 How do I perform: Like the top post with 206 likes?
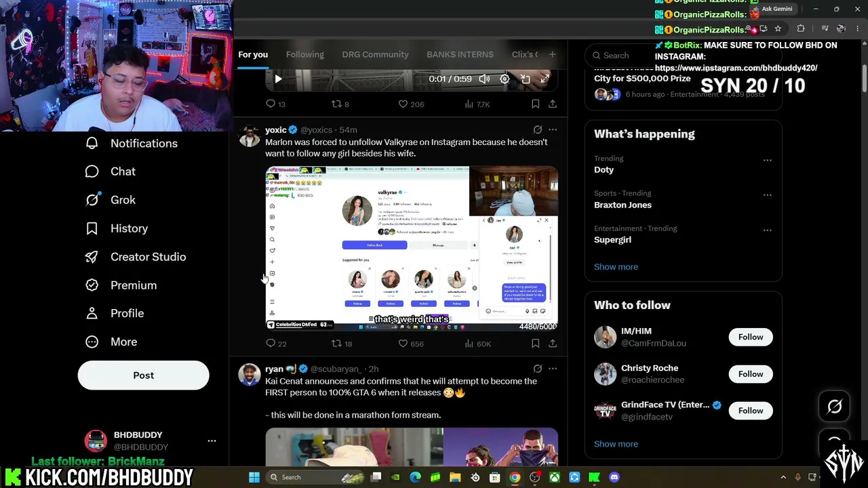[x=411, y=104]
